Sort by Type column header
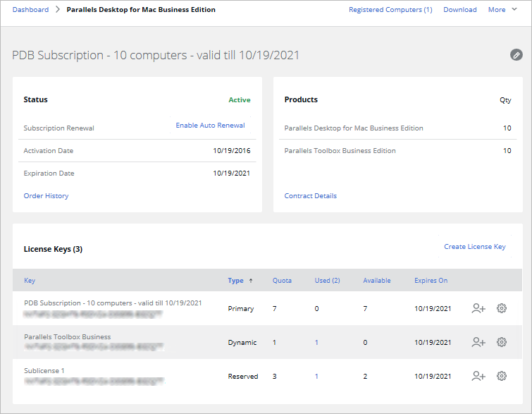532x414 pixels. point(235,281)
